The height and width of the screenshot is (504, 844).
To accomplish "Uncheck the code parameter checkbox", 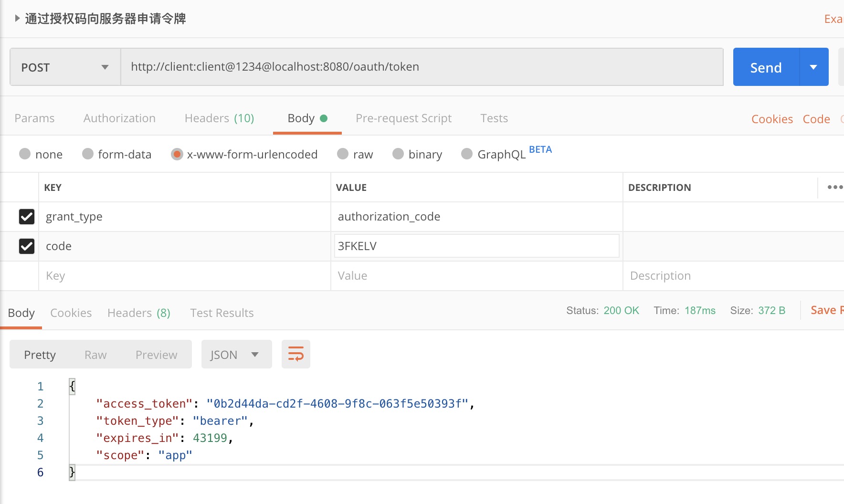I will coord(27,246).
